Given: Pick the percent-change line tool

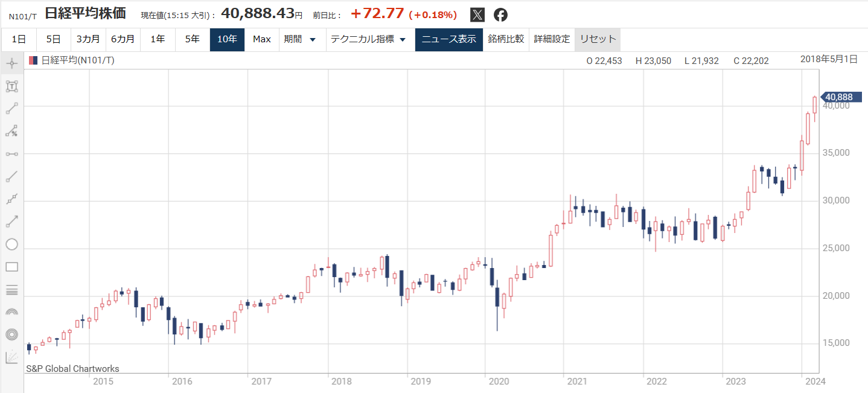Looking at the screenshot, I should click(11, 131).
